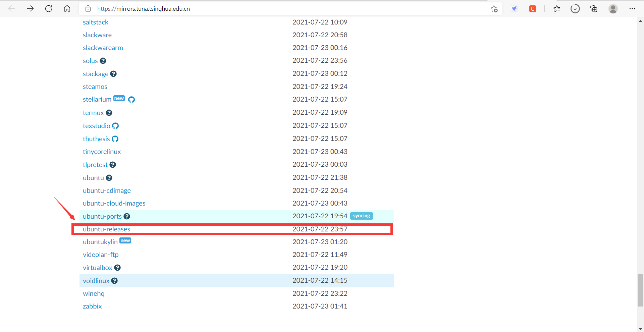Click ubuntukylin timestamp 2021-07-23 01:20
This screenshot has height=332, width=644.
(320, 242)
